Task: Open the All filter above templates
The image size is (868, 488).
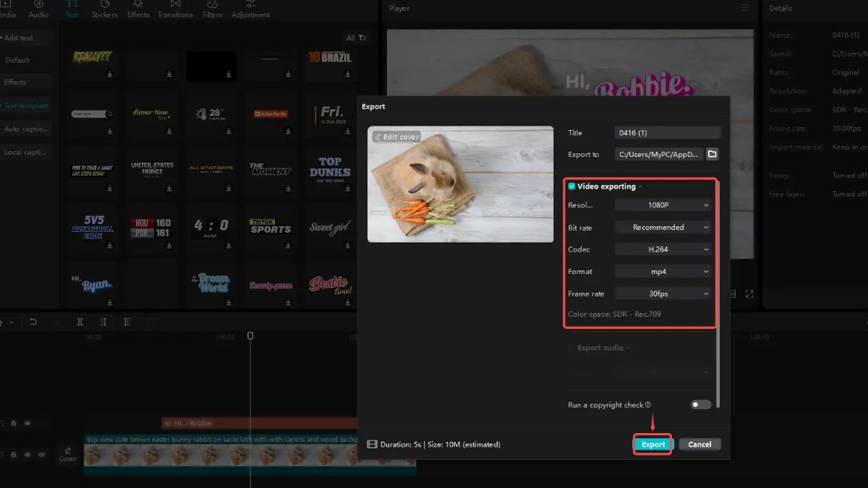Action: click(356, 38)
